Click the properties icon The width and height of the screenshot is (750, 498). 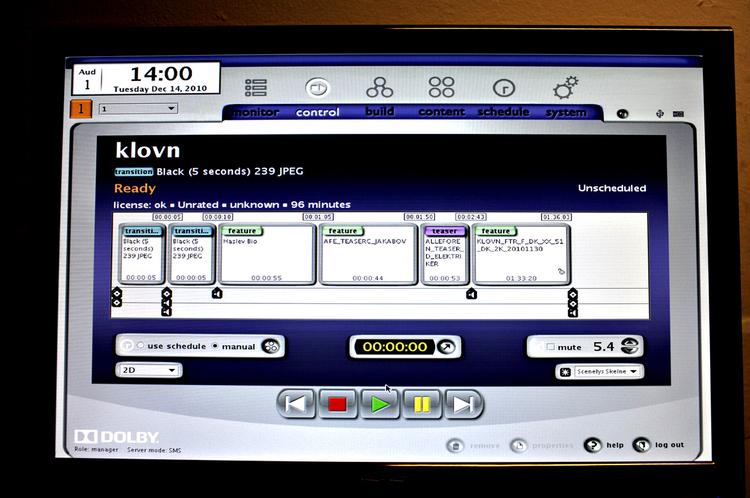518,445
